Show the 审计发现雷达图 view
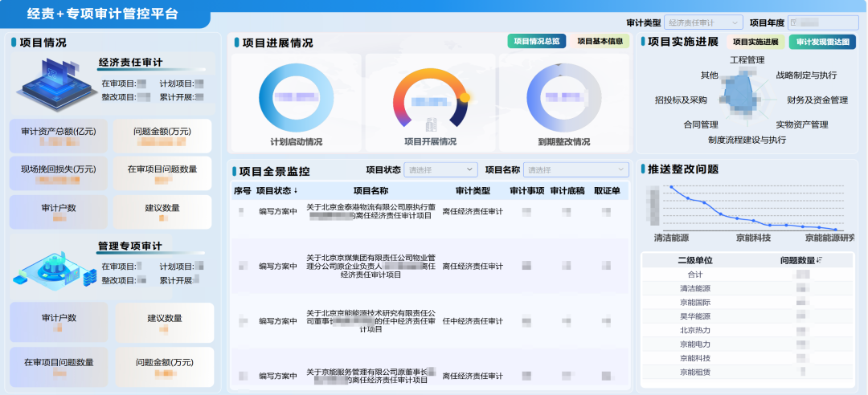Image resolution: width=868 pixels, height=395 pixels. point(822,42)
